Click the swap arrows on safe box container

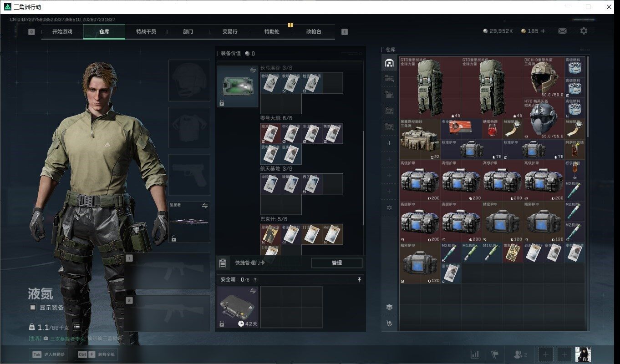253,290
